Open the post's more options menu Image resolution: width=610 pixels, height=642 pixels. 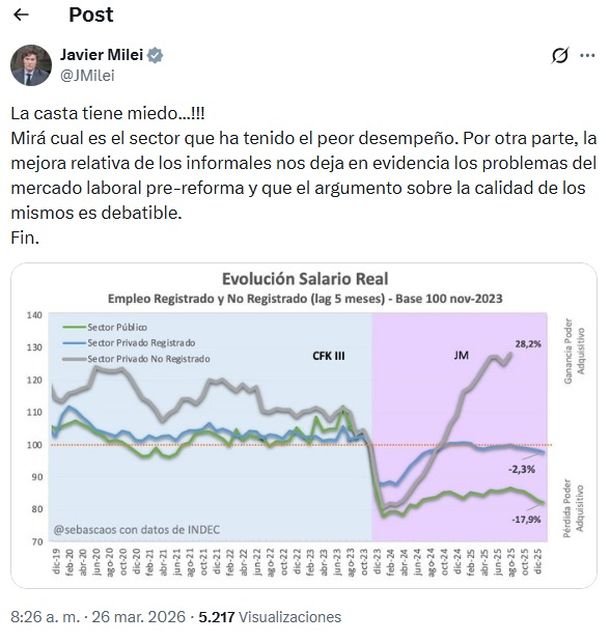[589, 56]
